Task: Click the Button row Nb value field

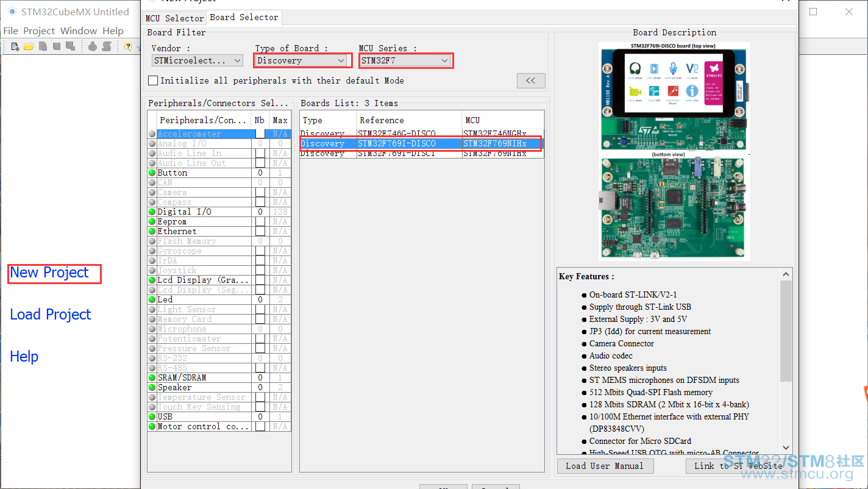Action: tap(260, 173)
